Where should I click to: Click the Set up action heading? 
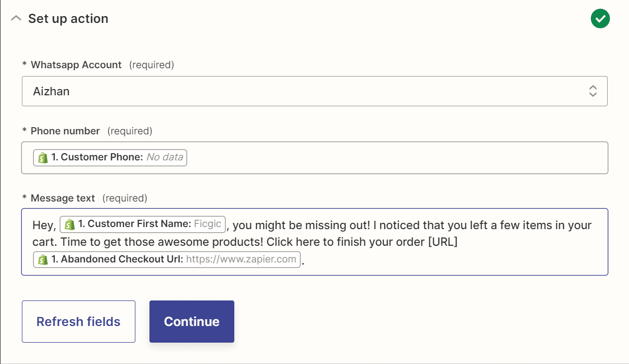(68, 19)
